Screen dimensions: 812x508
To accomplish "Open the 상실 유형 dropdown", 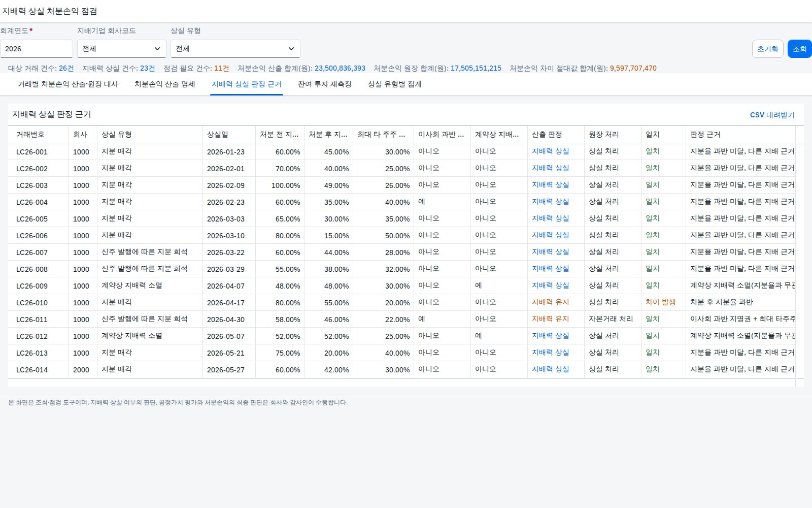I will pyautogui.click(x=235, y=49).
